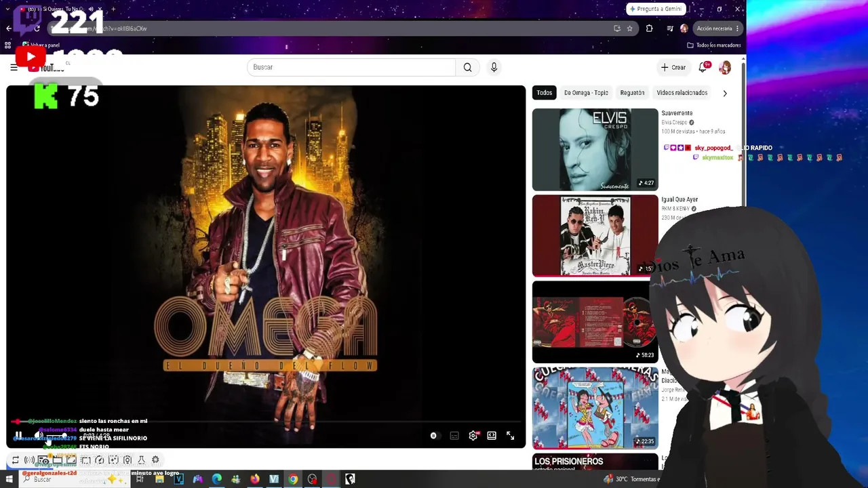The width and height of the screenshot is (868, 488).
Task: Open the Chrome extensions puzzle icon
Action: [x=649, y=28]
